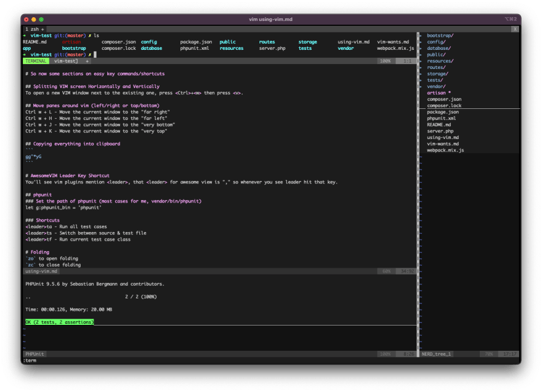Click the 1:1 position in terminal status line
The height and width of the screenshot is (392, 542).
408,61
